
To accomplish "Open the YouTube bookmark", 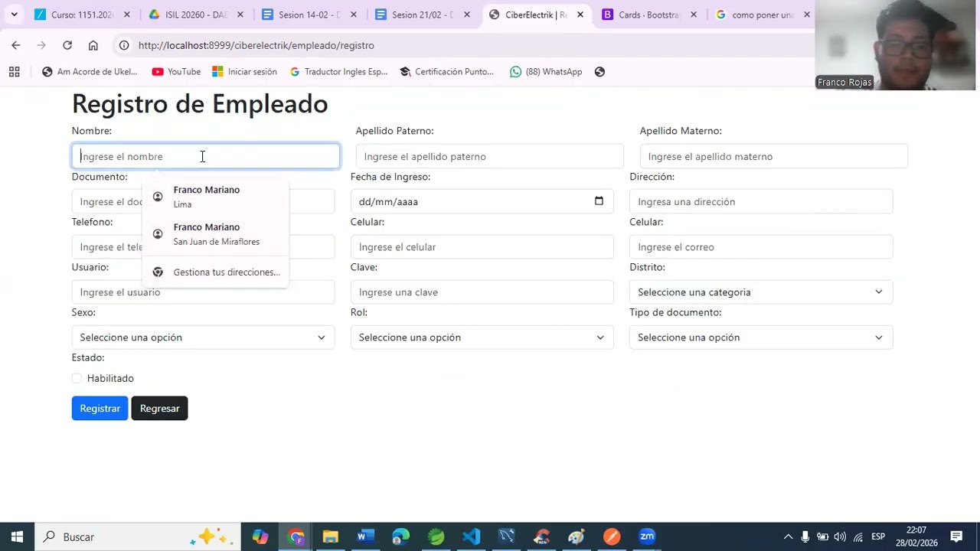I will 176,72.
